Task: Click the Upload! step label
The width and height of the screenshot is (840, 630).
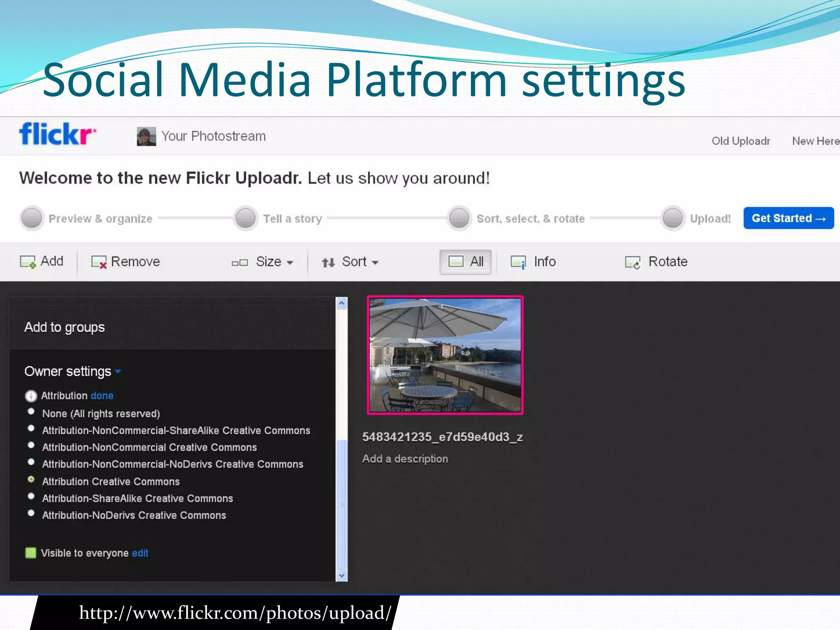Action: [x=710, y=219]
